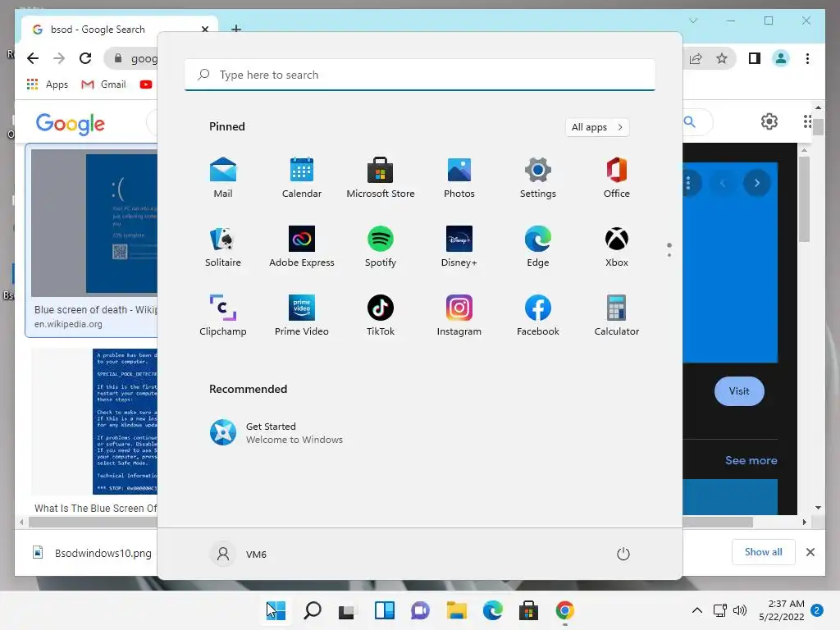Viewport: 840px width, 630px height.
Task: Open the Blue screen of death Wikipedia thumbnail
Action: point(94,222)
